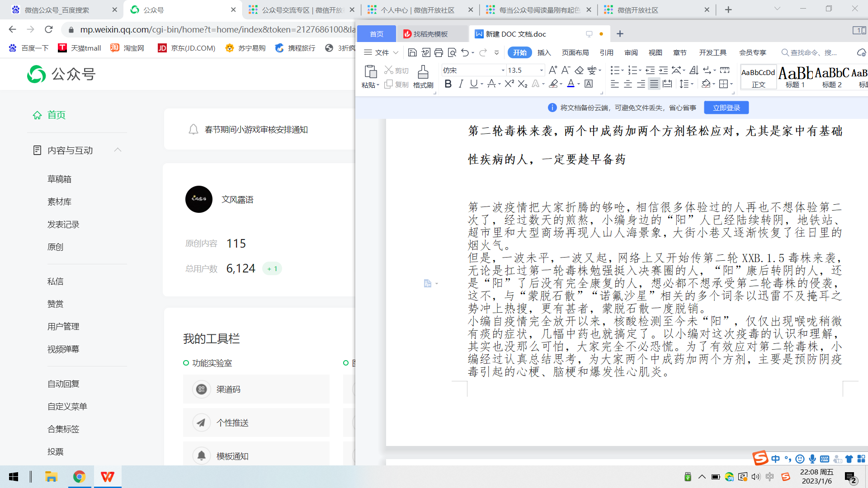This screenshot has width=868, height=488.
Task: Open the 页面布局 ribbon tab
Action: (x=575, y=53)
